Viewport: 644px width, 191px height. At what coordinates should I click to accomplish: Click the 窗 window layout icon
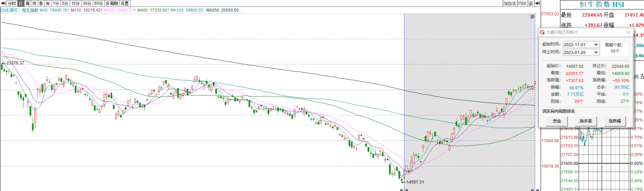coord(531,3)
